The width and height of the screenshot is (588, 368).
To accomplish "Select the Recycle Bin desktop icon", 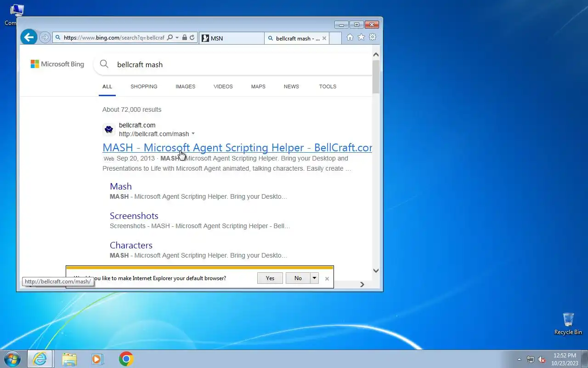I will pos(568,324).
